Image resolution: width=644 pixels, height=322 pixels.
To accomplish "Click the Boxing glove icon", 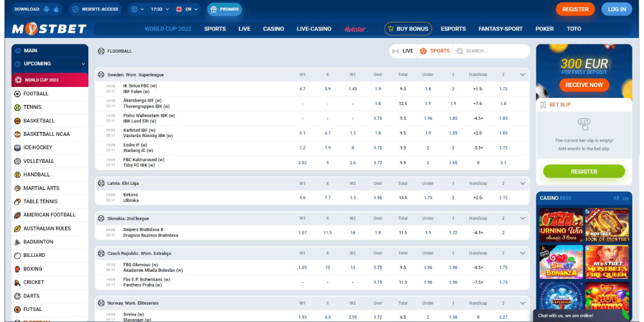I will [17, 269].
